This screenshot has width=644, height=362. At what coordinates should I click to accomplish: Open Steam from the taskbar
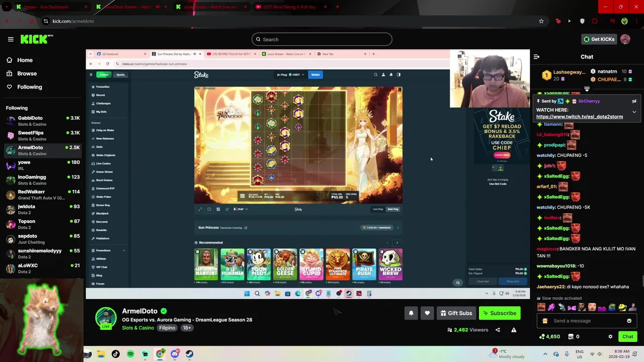click(189, 354)
